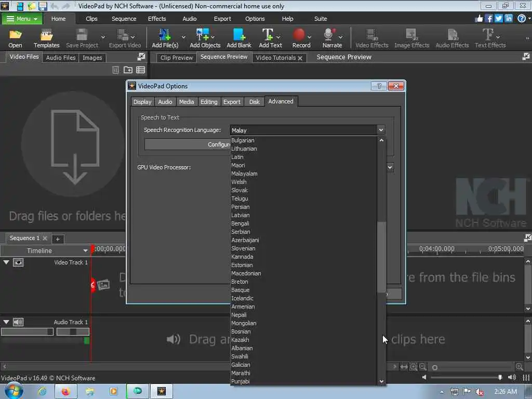
Task: Click the Narrate microphone icon
Action: [x=329, y=35]
